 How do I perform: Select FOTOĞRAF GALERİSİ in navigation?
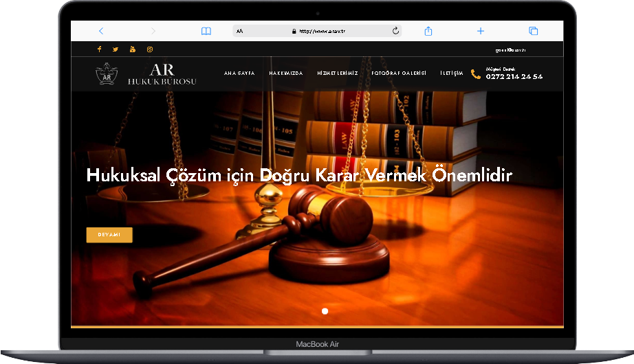coord(399,73)
